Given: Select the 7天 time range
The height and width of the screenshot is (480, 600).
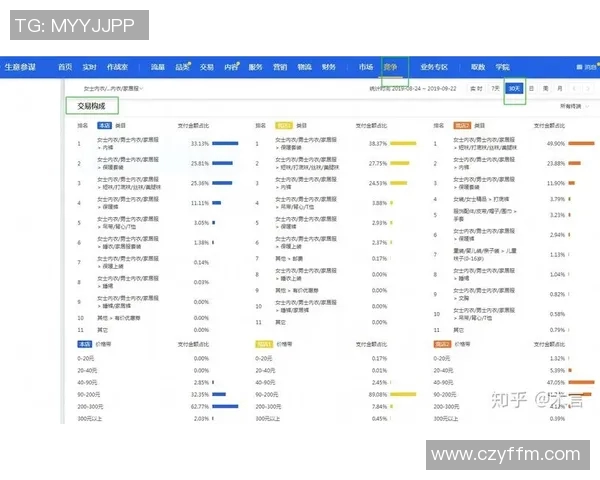Looking at the screenshot, I should pyautogui.click(x=495, y=89).
